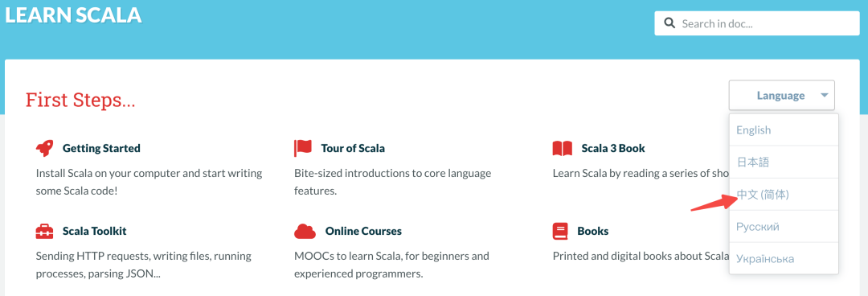Expand the Language dropdown arrow
Viewport: 868px width, 296px height.
[x=825, y=96]
